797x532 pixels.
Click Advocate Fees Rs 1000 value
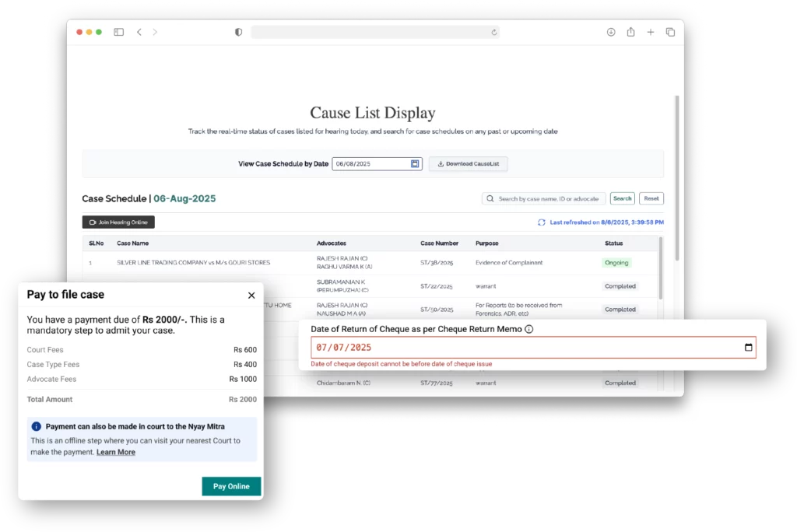coord(243,379)
